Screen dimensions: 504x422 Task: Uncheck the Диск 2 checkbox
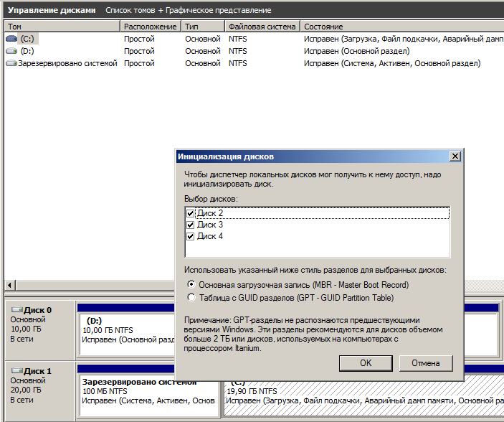click(191, 213)
